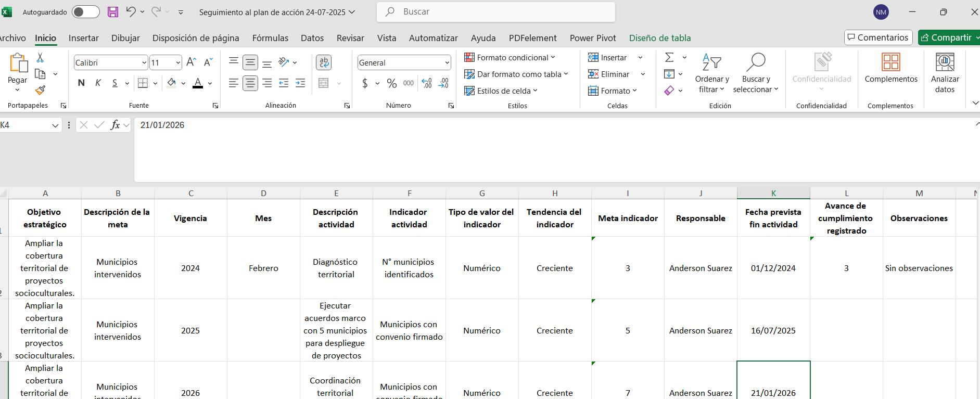Open the Comentarios pane button
Viewport: 980px width, 399px height.
point(878,37)
